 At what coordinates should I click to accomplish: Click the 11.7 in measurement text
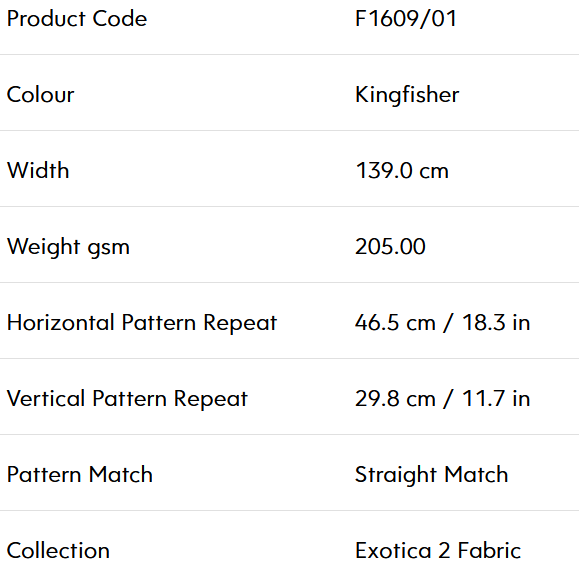tap(496, 399)
